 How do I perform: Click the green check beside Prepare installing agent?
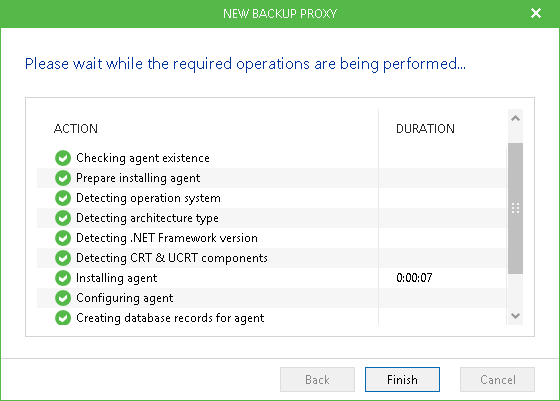click(63, 178)
